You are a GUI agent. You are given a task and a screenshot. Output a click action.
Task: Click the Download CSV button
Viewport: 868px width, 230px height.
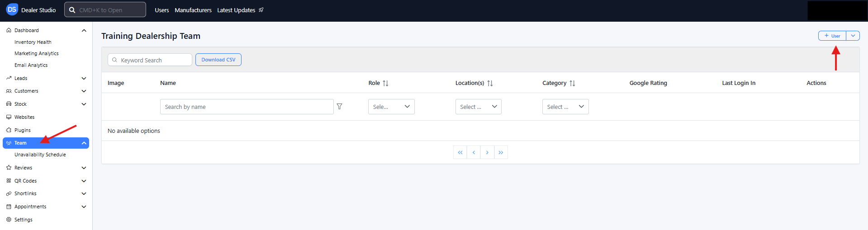218,60
